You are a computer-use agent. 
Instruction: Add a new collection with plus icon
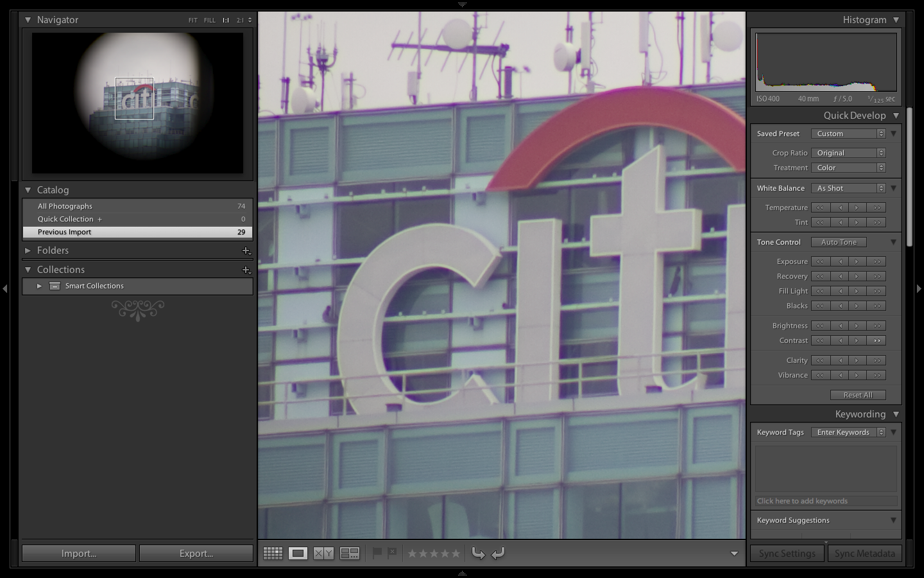(x=246, y=270)
